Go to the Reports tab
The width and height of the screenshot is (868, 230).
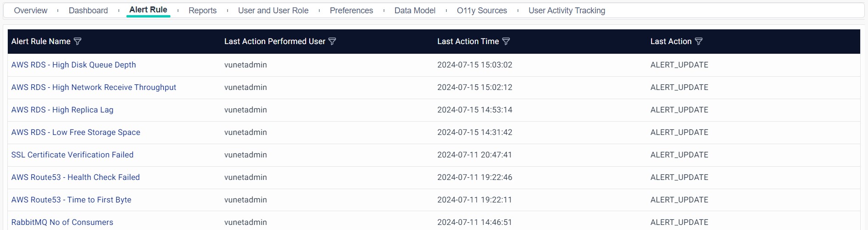pyautogui.click(x=202, y=11)
